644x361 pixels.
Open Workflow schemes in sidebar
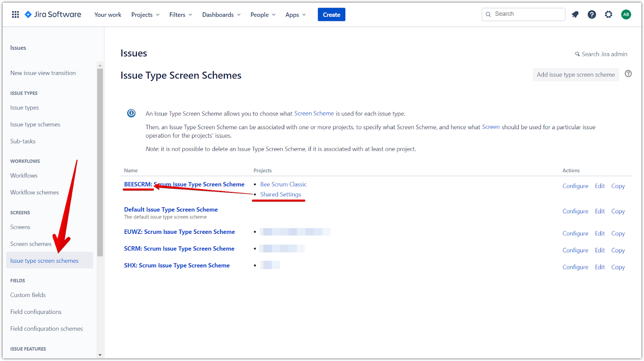pyautogui.click(x=35, y=192)
